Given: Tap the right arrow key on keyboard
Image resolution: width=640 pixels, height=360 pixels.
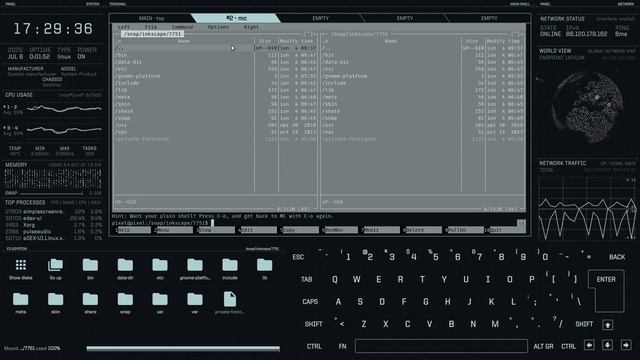Looking at the screenshot, I should [626, 345].
